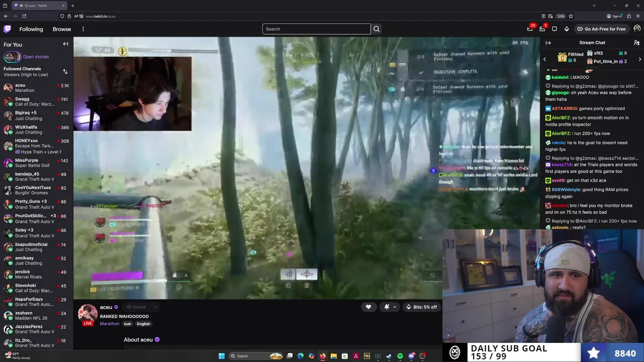The image size is (644, 362).
Task: Open Swagg channel in sidebar
Action: [36, 102]
